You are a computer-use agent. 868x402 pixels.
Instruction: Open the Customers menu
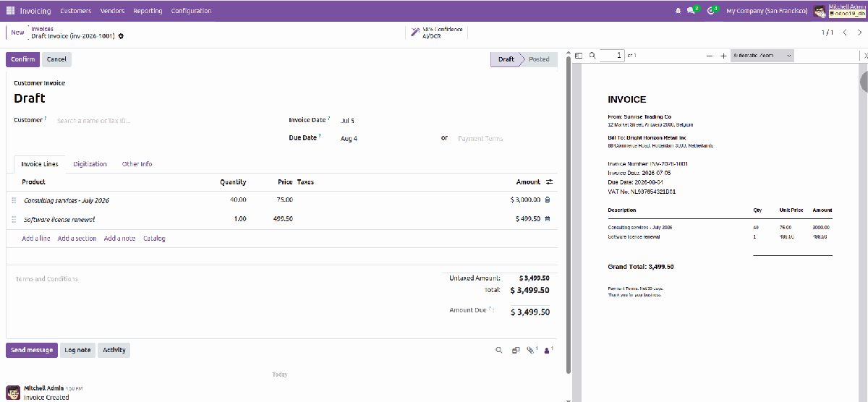[76, 11]
